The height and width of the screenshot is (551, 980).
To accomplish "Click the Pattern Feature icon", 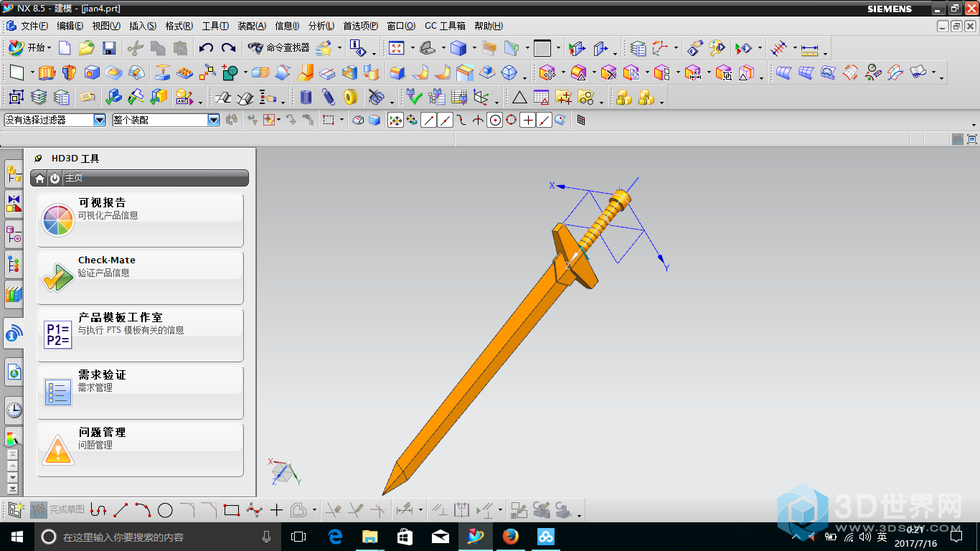I will [185, 72].
